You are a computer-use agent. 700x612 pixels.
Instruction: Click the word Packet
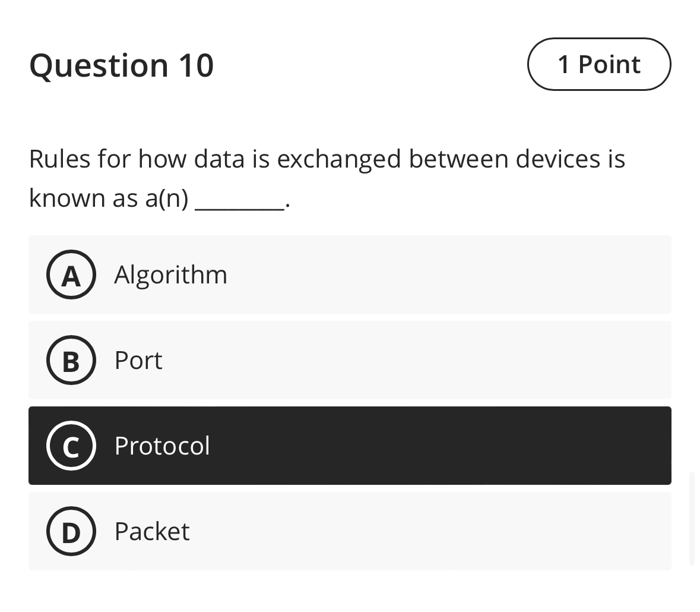pos(152,531)
